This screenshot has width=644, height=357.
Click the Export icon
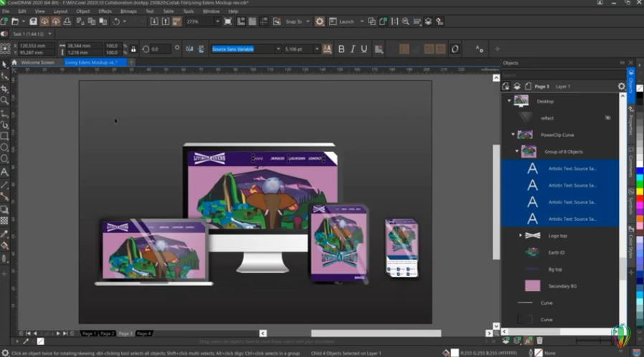coord(166,22)
